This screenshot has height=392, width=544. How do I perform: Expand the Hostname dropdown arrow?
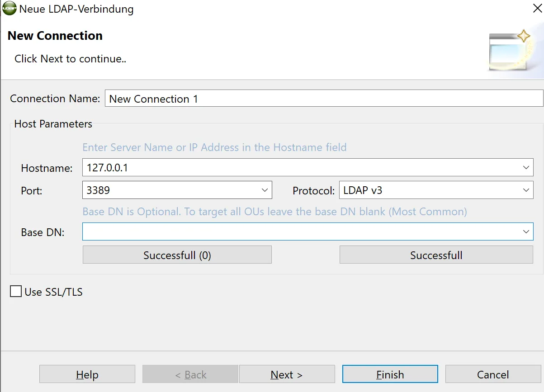[526, 167]
